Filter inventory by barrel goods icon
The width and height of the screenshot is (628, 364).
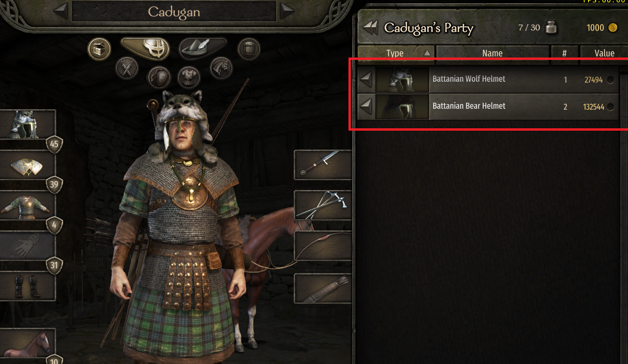(x=249, y=49)
